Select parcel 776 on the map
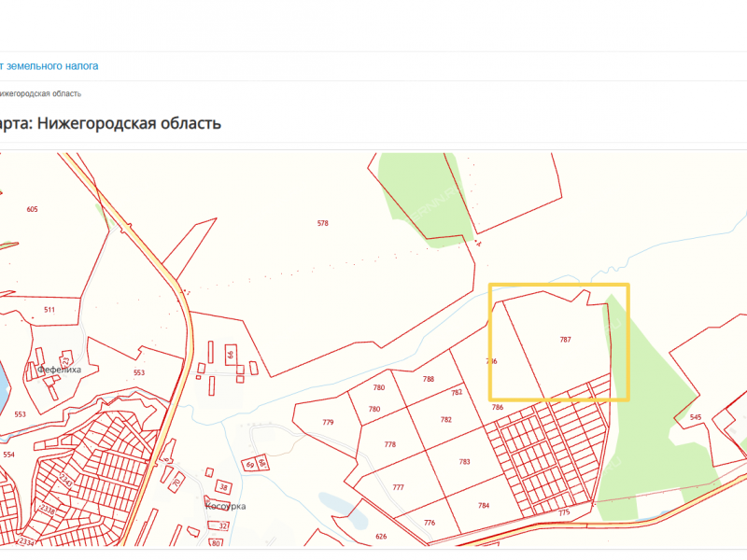 click(430, 523)
